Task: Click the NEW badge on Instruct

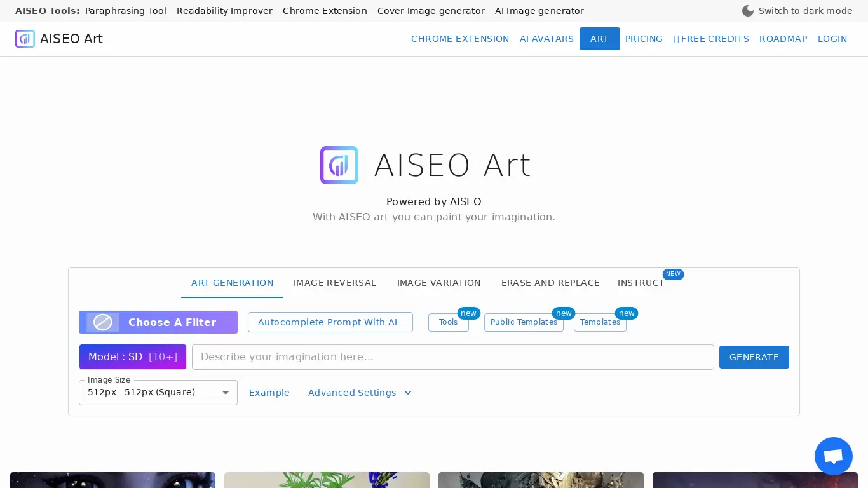Action: point(673,274)
